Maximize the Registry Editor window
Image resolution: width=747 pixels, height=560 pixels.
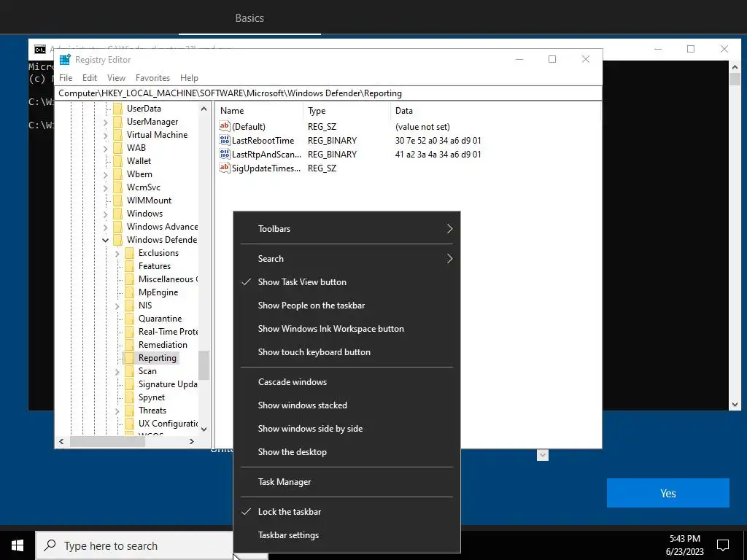552,59
